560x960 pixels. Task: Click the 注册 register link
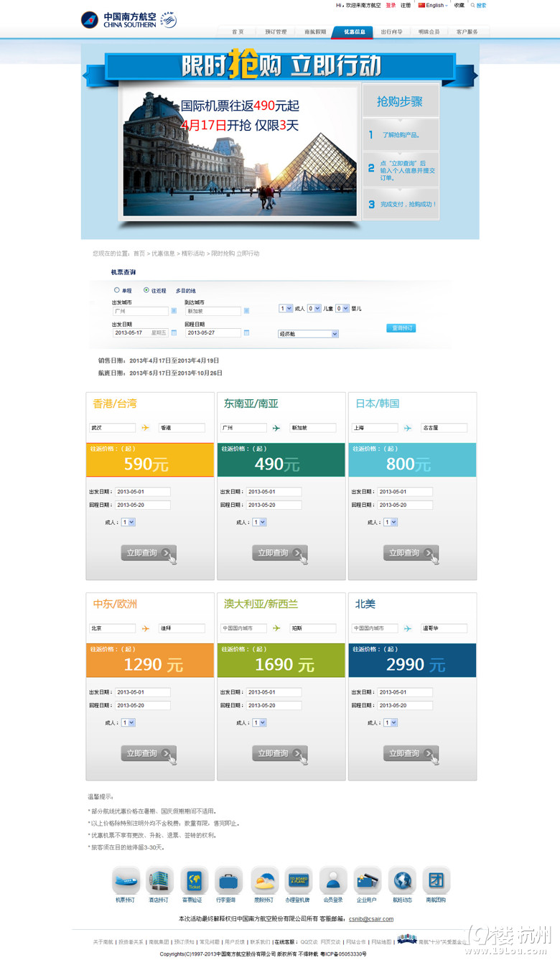[406, 5]
